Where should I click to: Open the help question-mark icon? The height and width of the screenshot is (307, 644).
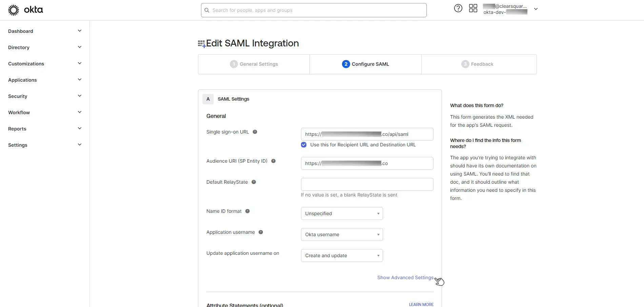[x=458, y=8]
